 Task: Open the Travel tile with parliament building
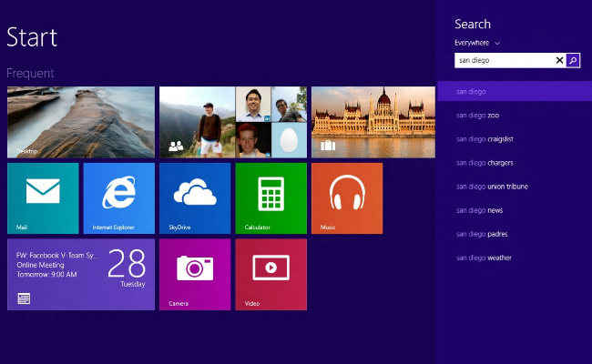tap(373, 122)
